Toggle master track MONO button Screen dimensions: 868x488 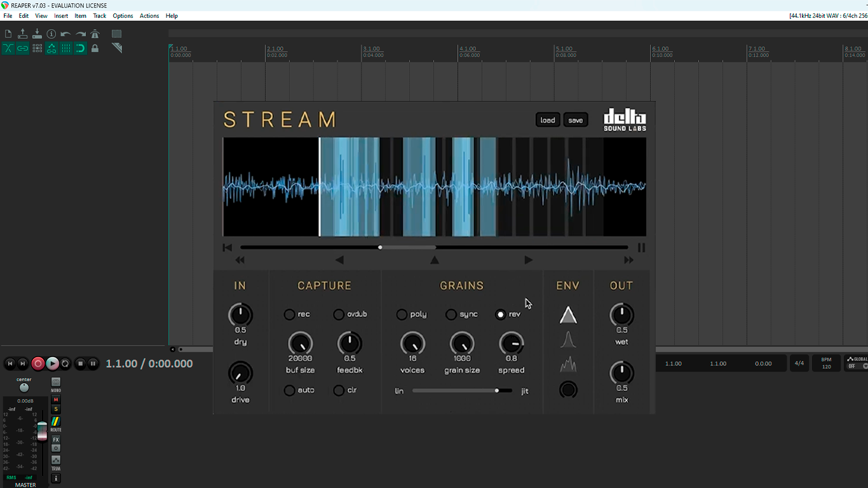coord(56,383)
